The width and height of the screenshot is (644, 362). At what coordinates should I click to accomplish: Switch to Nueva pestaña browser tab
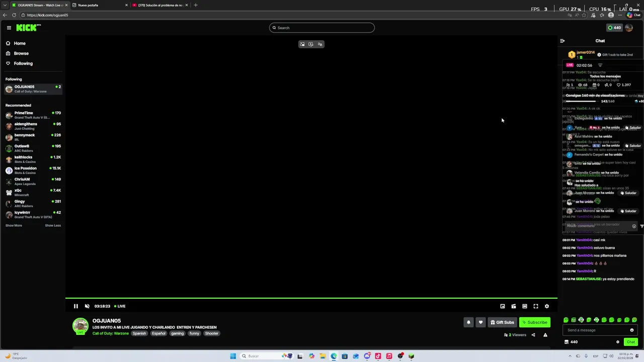click(99, 5)
